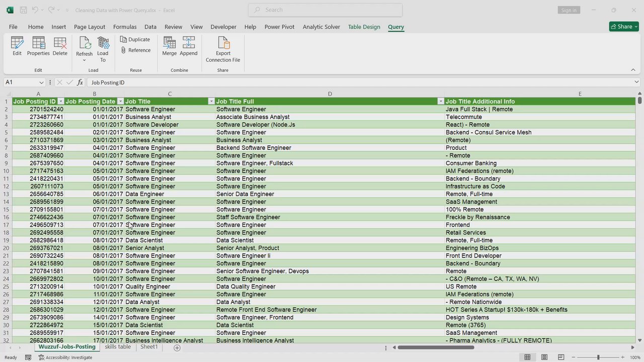Collapse the ribbon with chevron
This screenshot has width=644, height=362.
[x=633, y=70]
